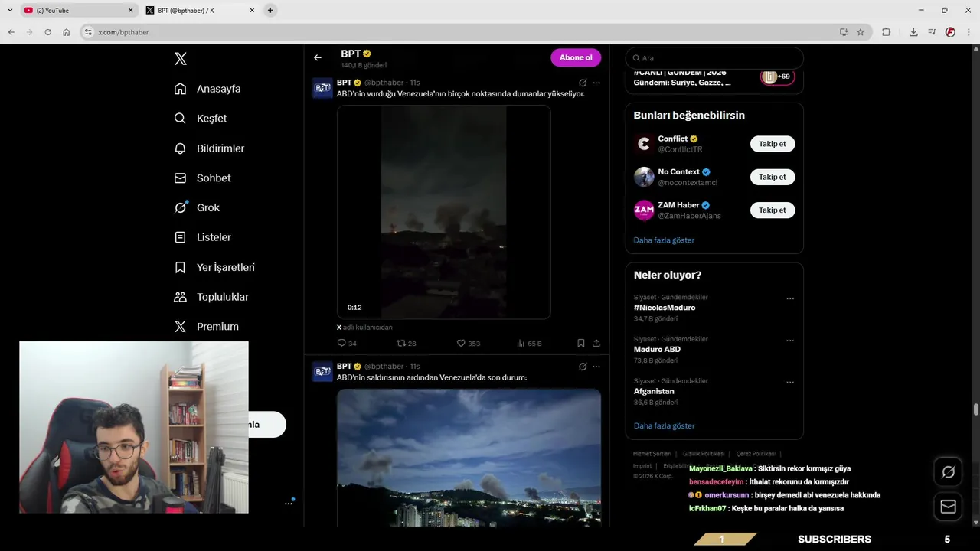
Task: Click the address bar URL
Action: click(123, 32)
